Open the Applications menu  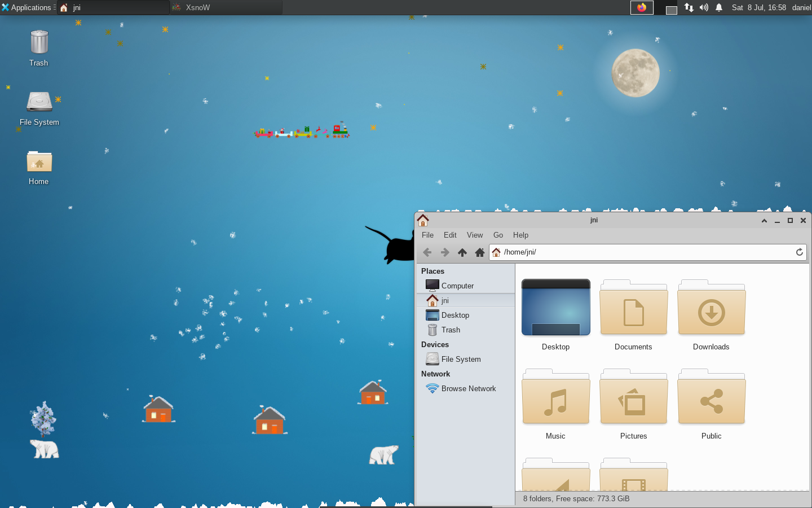click(x=28, y=7)
